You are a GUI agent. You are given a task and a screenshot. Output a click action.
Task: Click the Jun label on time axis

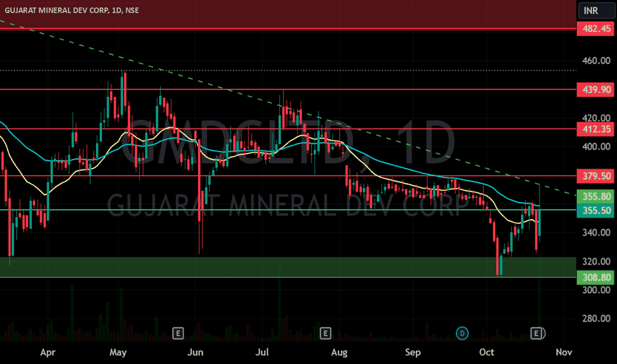[x=195, y=352]
